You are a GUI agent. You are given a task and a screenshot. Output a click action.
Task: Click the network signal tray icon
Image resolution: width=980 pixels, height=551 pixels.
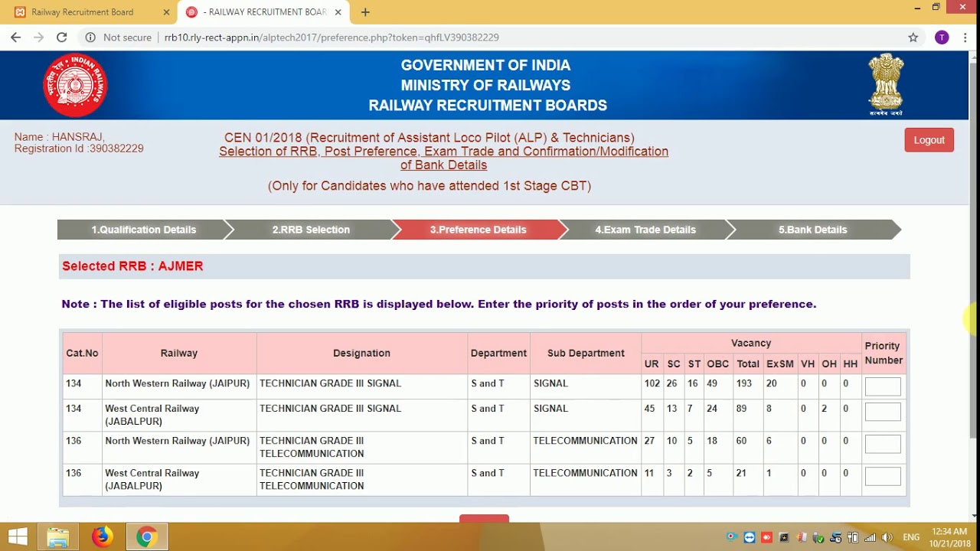(870, 537)
